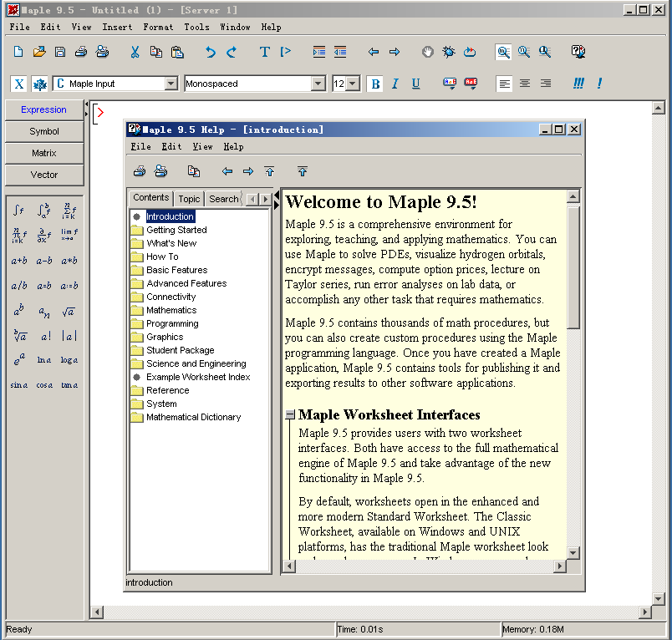Click the help content horizontal scrollbar right arrow
672x640 pixels.
coord(559,566)
